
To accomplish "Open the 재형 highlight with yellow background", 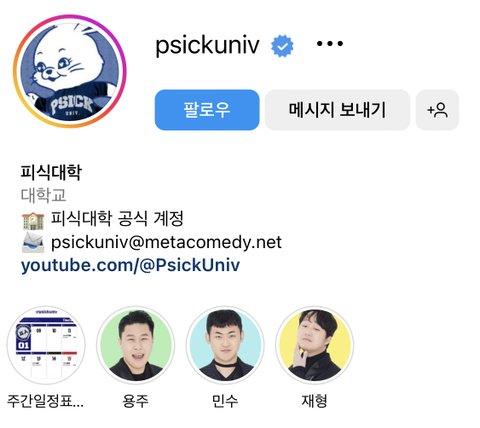I will [315, 345].
